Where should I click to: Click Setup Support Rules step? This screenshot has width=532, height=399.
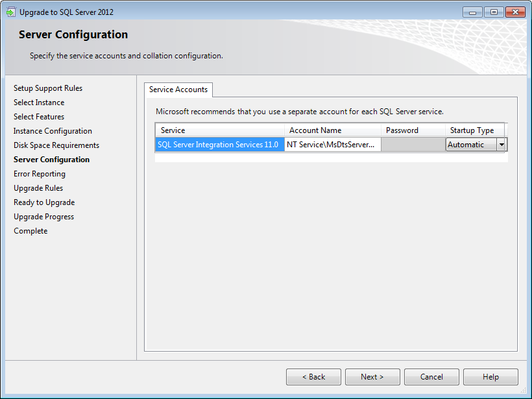(48, 88)
